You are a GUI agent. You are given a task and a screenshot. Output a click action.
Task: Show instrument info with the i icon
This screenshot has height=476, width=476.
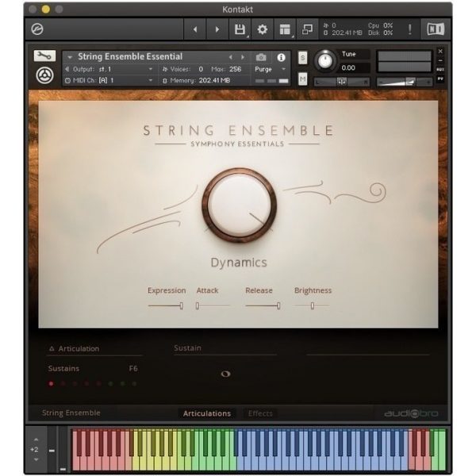281,57
